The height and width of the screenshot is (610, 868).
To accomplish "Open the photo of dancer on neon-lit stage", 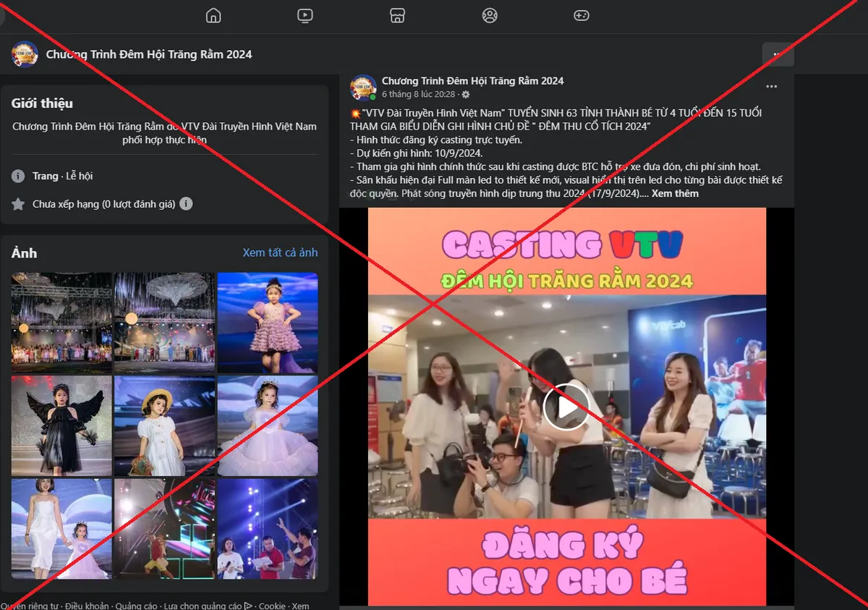I will point(165,529).
